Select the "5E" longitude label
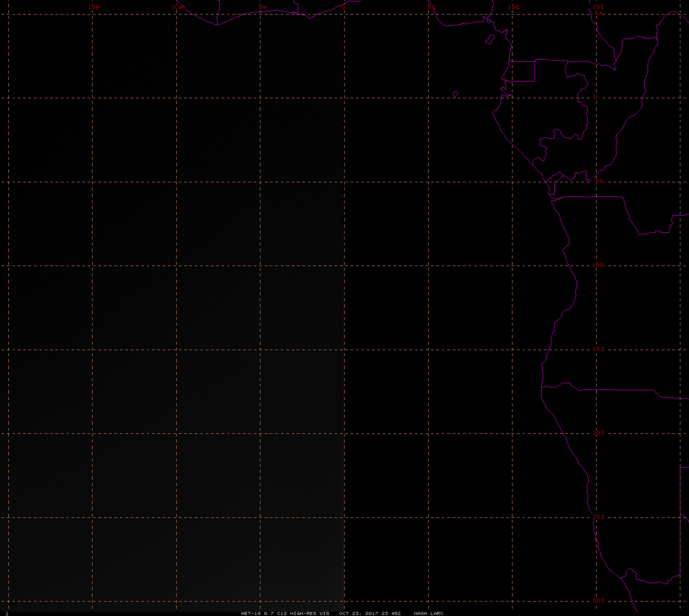The width and height of the screenshot is (689, 616). pos(432,7)
